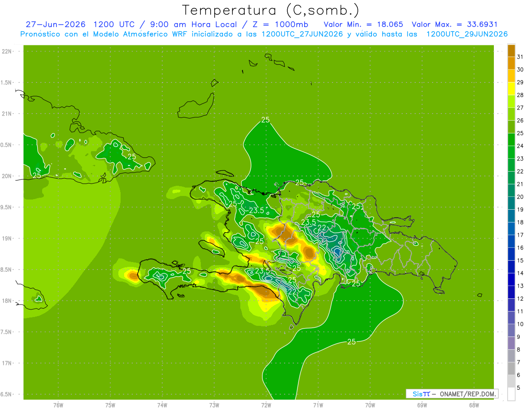Screen dimensions: 532x411
Task: Click the "1200 UTC" time in the header
Action: pos(114,24)
